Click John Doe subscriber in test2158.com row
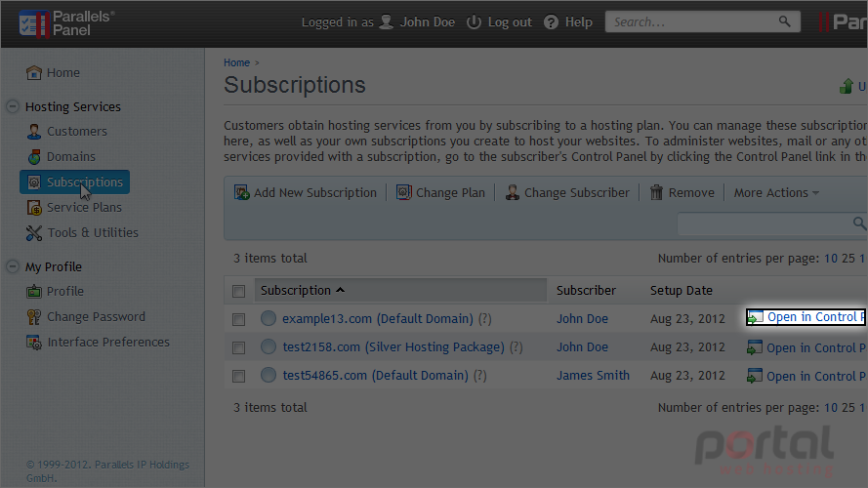The image size is (868, 488). click(582, 346)
